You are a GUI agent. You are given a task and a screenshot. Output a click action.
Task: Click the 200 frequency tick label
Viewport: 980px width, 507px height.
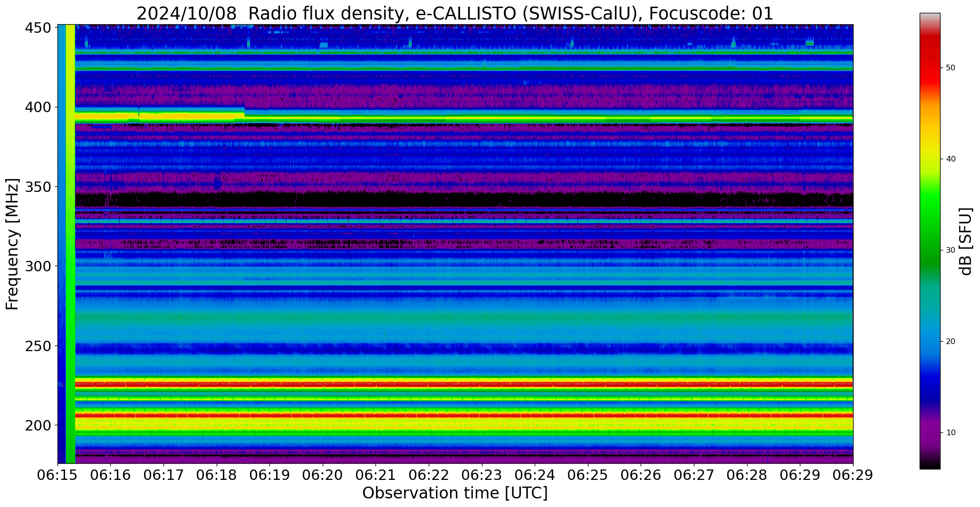click(38, 425)
